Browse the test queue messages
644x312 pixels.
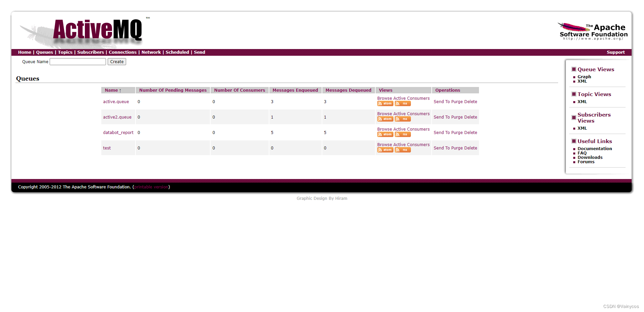tap(384, 145)
